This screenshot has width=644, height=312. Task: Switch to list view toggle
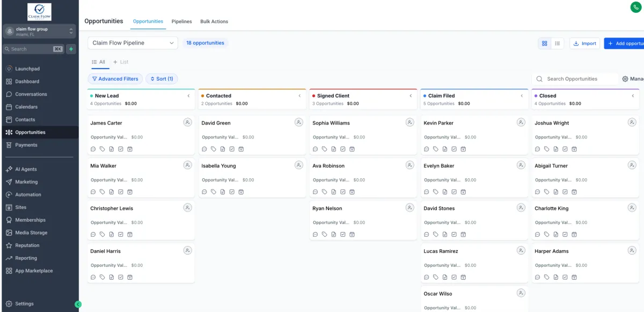(558, 43)
